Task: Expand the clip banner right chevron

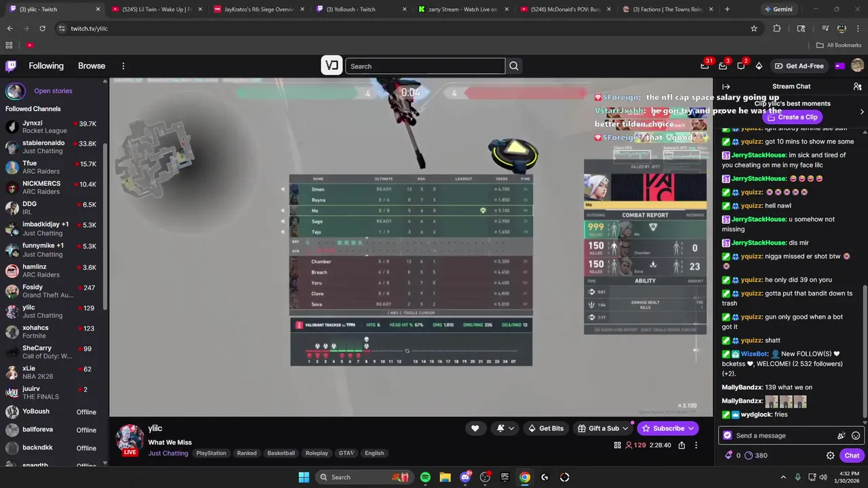Action: (862, 112)
